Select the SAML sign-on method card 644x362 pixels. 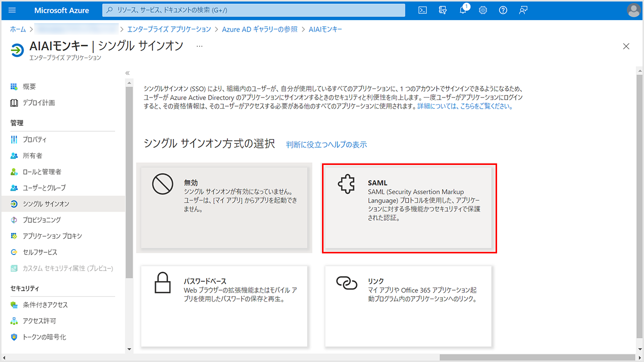409,207
